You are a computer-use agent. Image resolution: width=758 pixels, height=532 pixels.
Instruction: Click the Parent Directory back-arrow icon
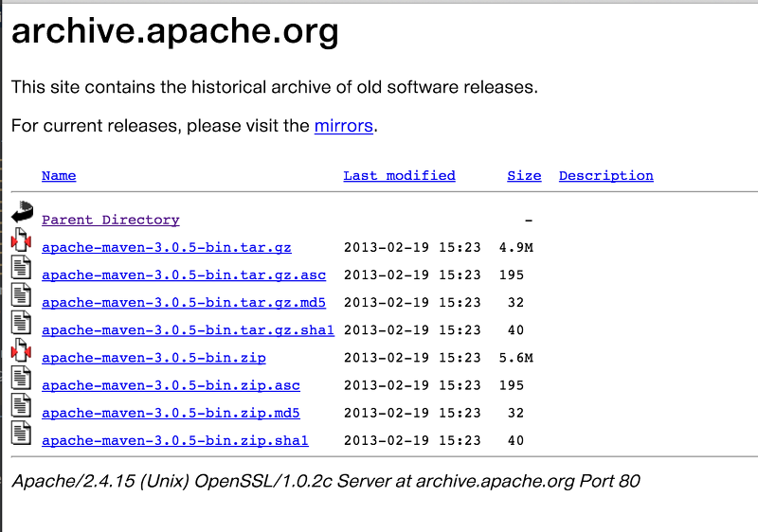[22, 212]
